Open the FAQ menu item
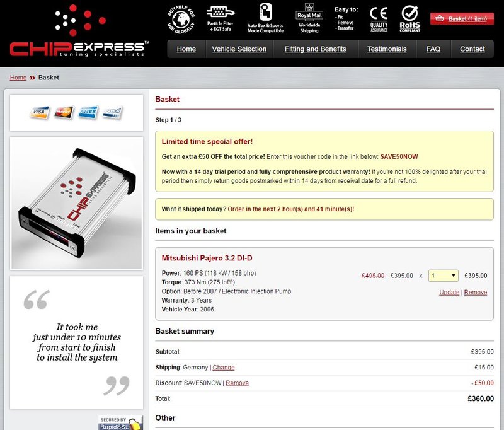 point(433,49)
